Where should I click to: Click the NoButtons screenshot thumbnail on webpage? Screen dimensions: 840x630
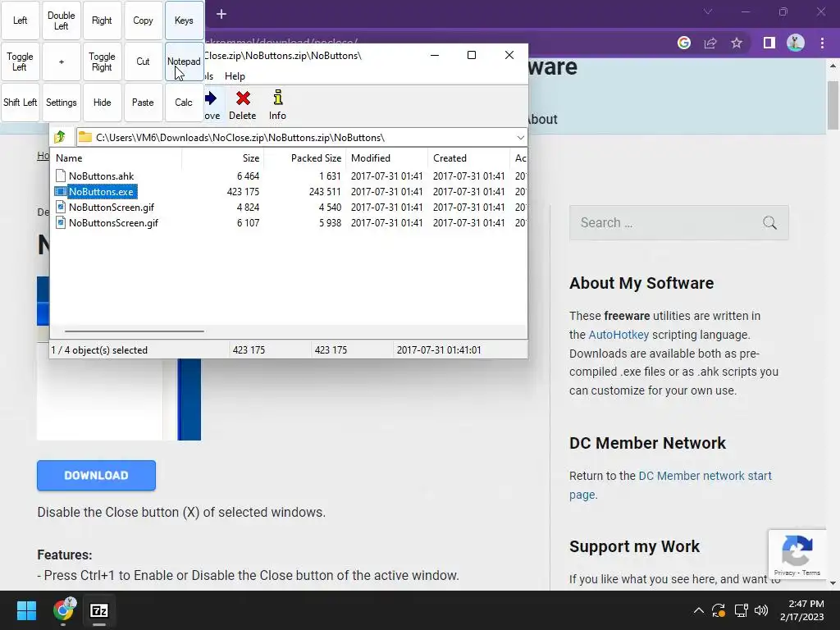(119, 399)
